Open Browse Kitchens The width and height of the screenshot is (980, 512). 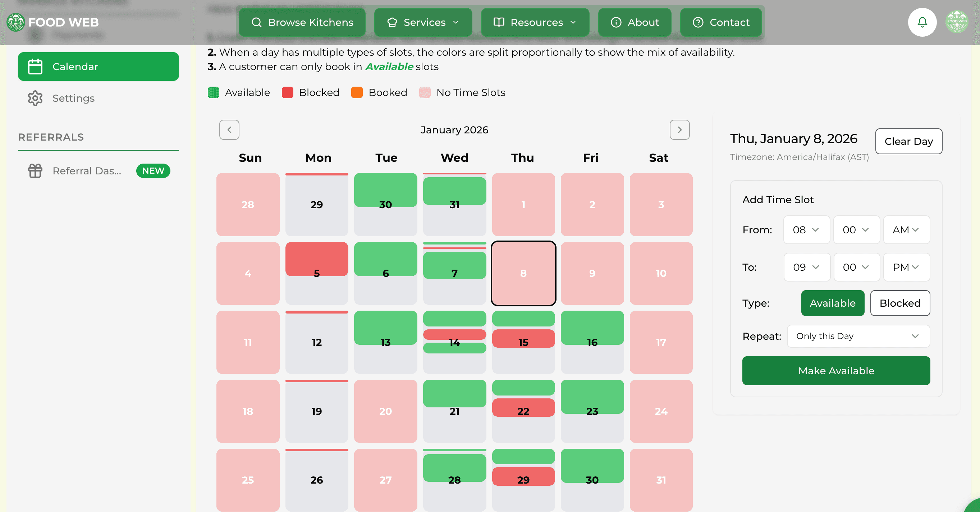click(x=302, y=22)
